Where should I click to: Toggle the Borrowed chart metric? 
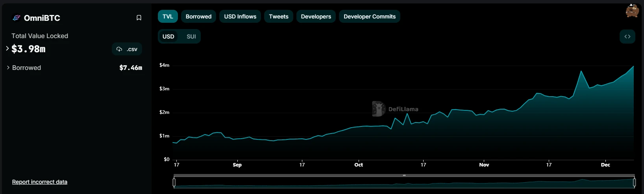point(198,16)
